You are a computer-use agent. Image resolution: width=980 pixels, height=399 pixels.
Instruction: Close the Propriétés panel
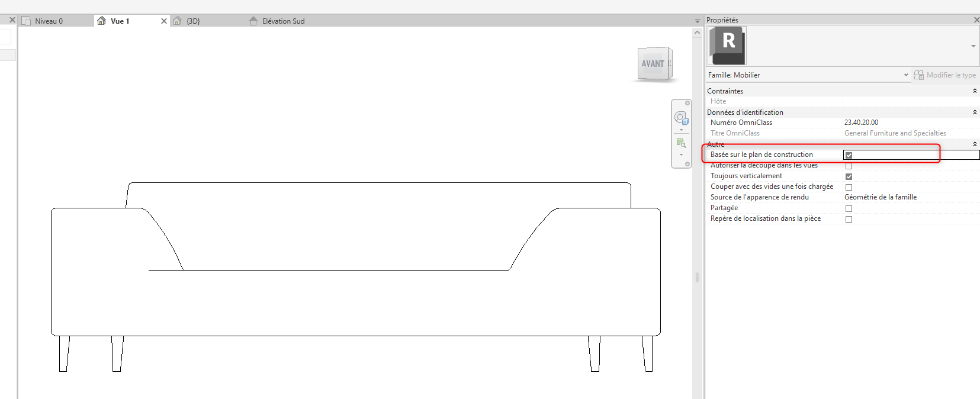pyautogui.click(x=976, y=20)
